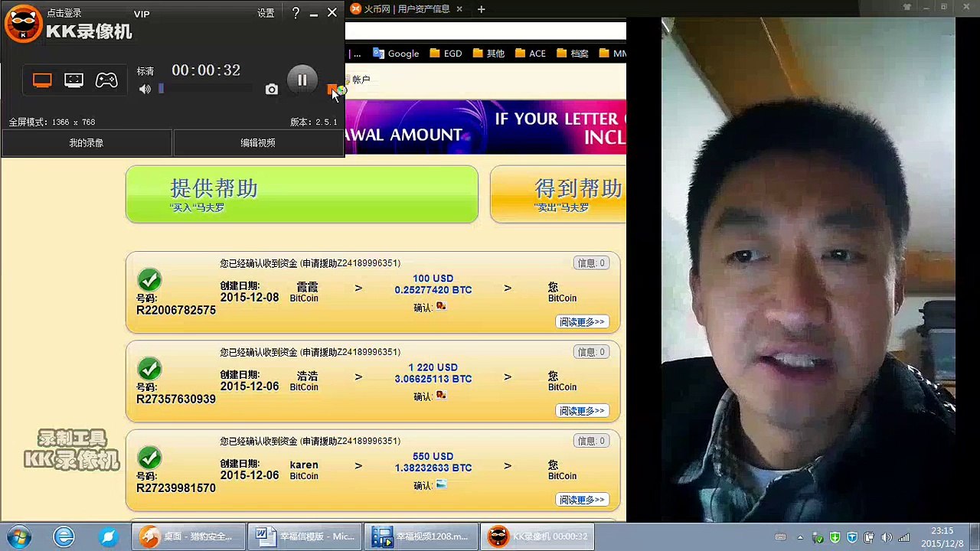Click the 标清 quality label

(x=145, y=71)
